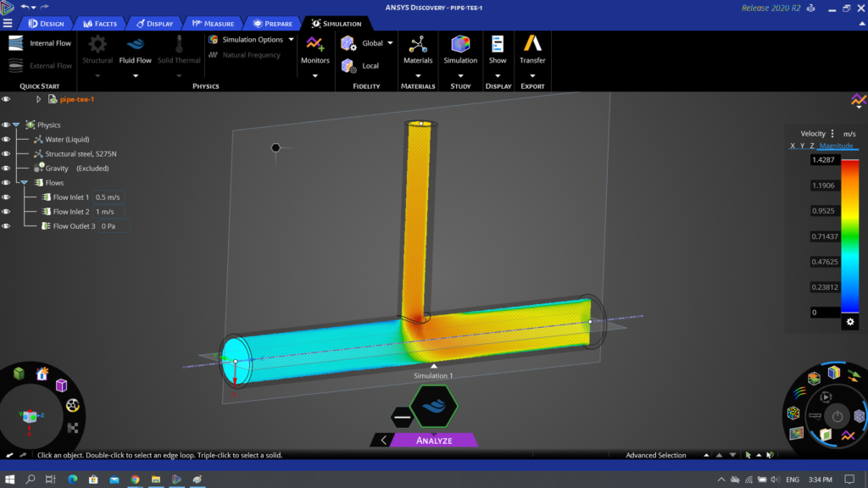This screenshot has height=488, width=868.
Task: Expand the Materials dropdown arrow
Action: click(x=418, y=75)
